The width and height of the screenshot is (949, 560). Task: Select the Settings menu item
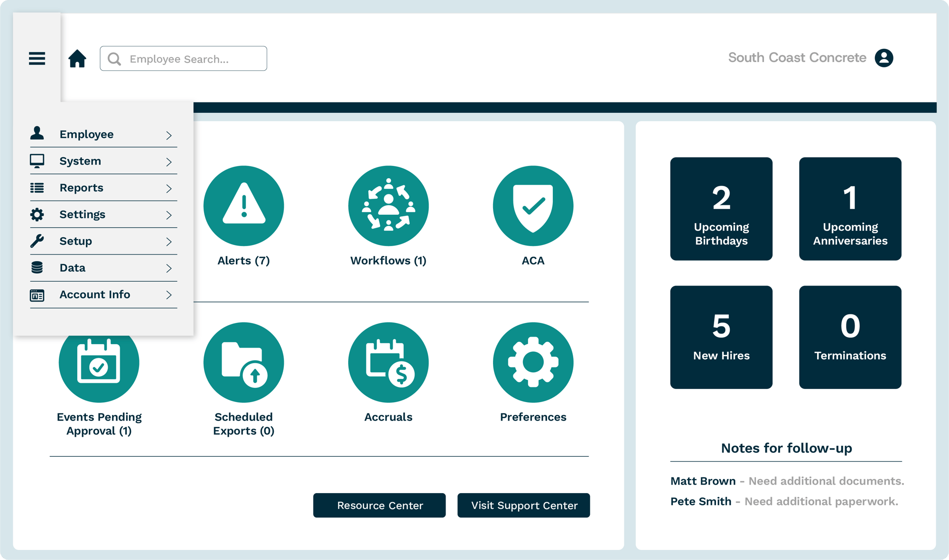click(103, 214)
